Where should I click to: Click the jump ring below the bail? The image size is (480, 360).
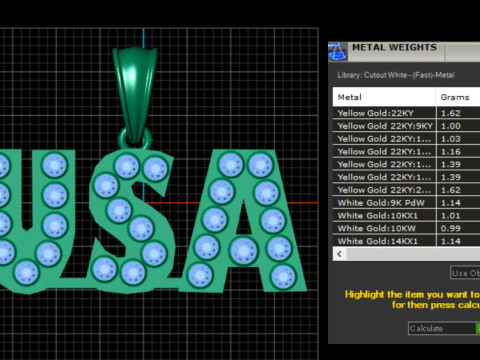[x=135, y=138]
